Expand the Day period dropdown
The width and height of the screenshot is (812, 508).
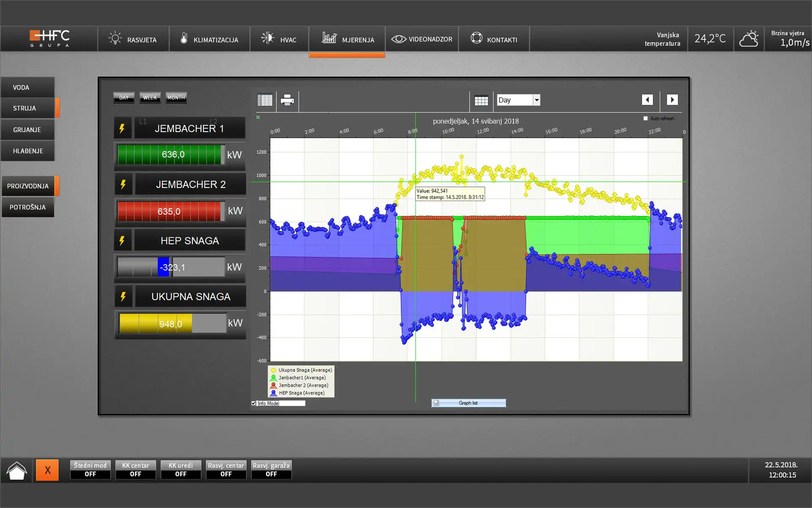click(536, 100)
